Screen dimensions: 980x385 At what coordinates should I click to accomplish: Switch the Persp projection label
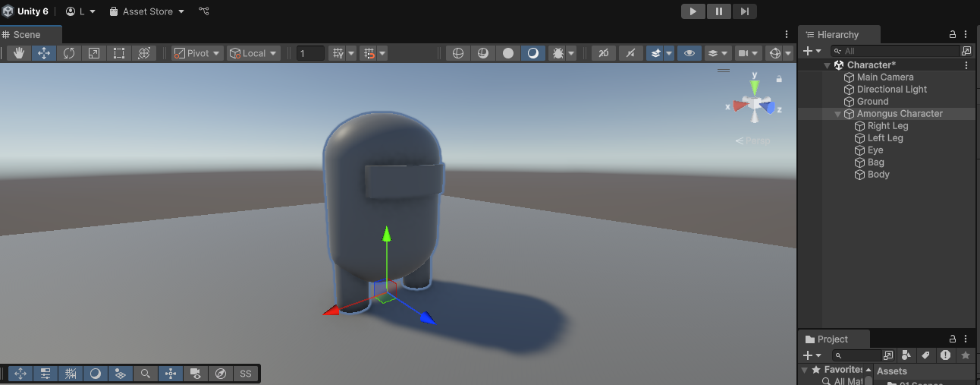(752, 140)
